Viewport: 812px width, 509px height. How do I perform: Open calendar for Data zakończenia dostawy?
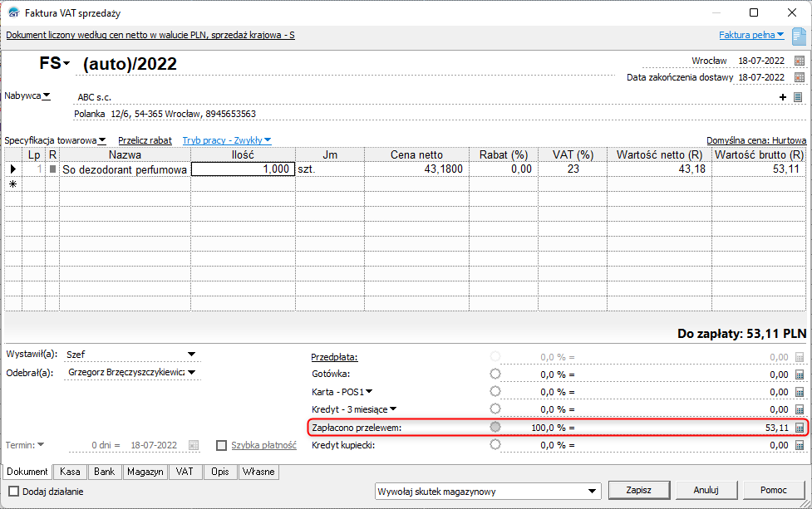pos(799,77)
